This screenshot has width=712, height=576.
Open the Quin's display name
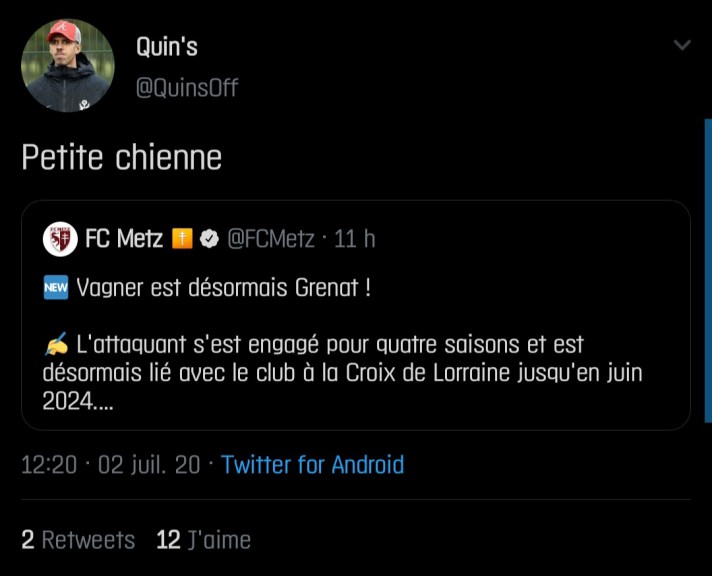coord(167,47)
